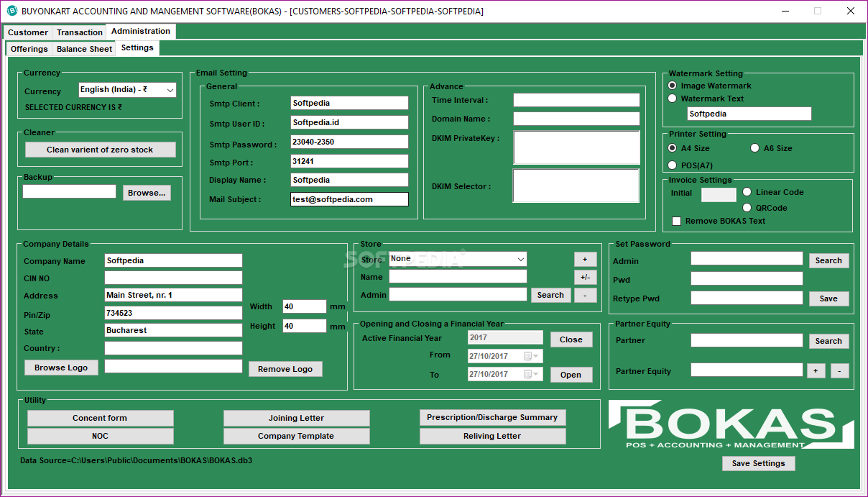Click the BOKAS app icon in title bar
Screen dimensions: 868x497
tap(11, 11)
